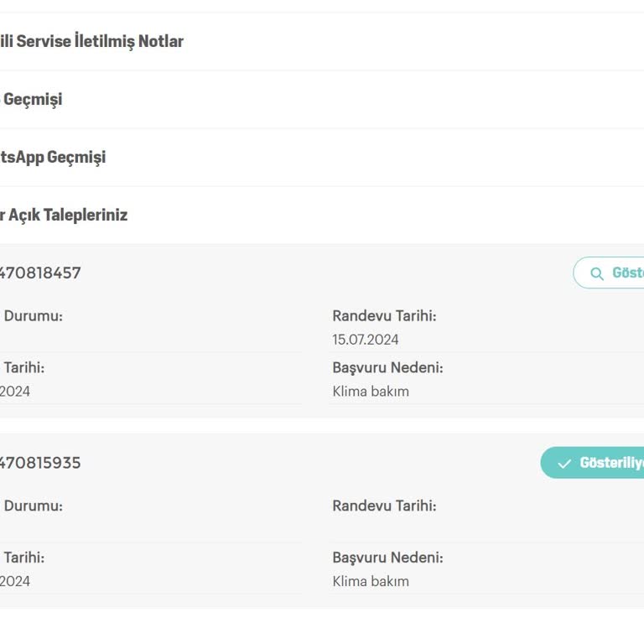Viewport: 644px width, 644px height.
Task: Select request number 470818457
Action: click(40, 273)
